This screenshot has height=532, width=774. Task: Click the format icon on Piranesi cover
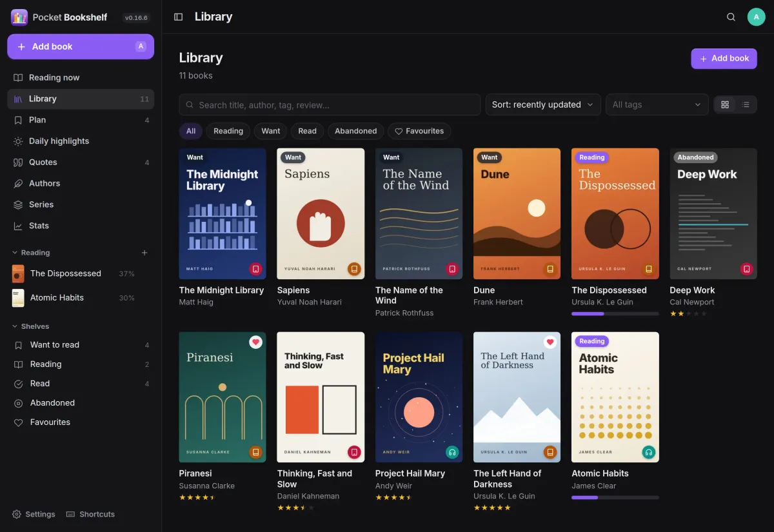[x=255, y=452]
